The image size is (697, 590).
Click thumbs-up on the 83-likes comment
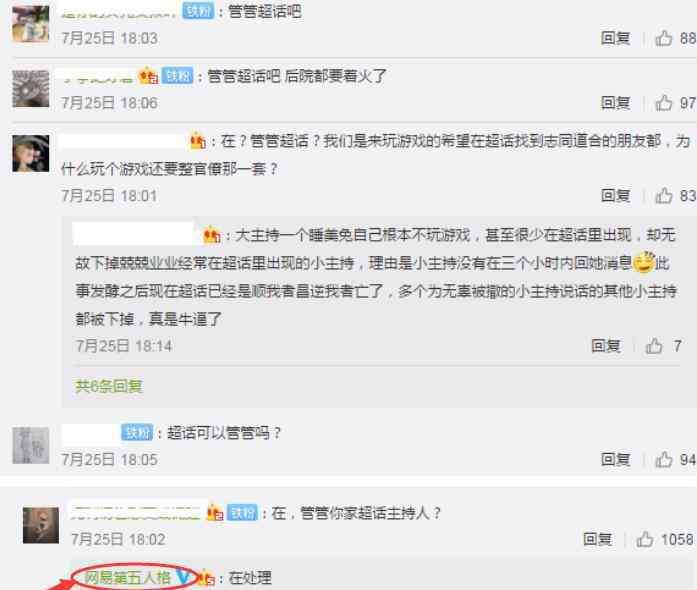[x=663, y=195]
